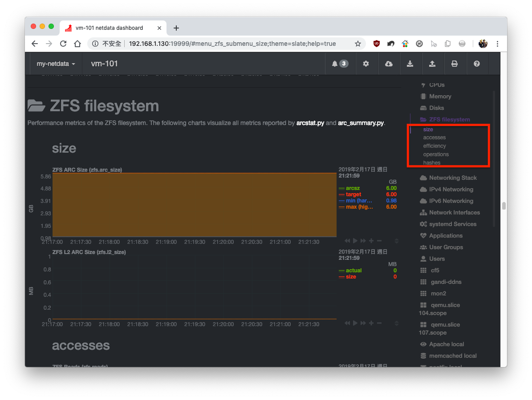Select hashes submenu in sidebar
Viewport: 532px width, 400px height.
431,163
